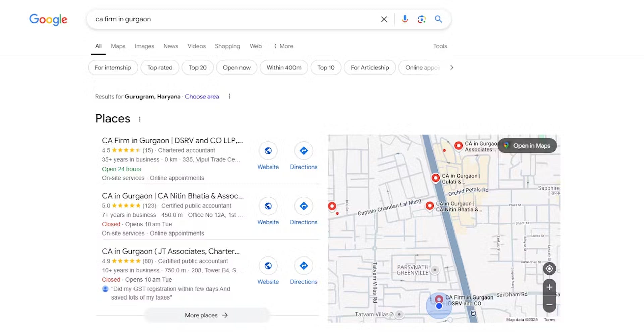This screenshot has width=644, height=332.
Task: Apply the For internship filter chip
Action: (113, 68)
